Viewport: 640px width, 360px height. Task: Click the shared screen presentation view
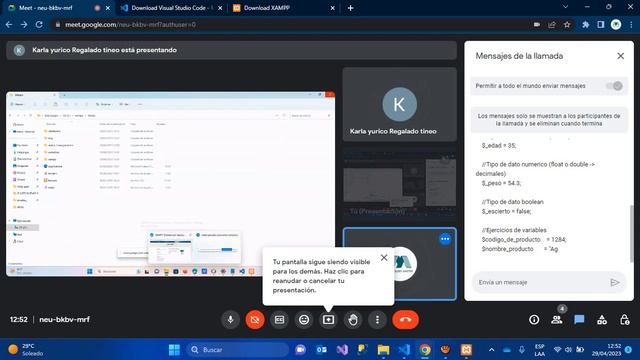[171, 184]
